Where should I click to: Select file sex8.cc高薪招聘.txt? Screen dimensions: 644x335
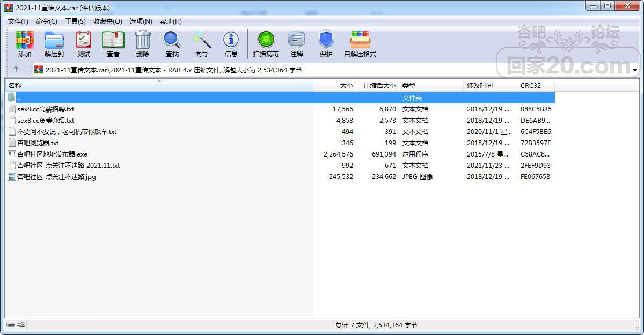[46, 109]
